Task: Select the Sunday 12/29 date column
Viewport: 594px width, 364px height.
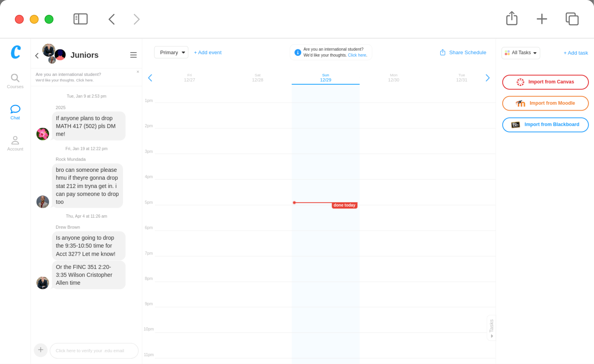Action: pyautogui.click(x=325, y=77)
